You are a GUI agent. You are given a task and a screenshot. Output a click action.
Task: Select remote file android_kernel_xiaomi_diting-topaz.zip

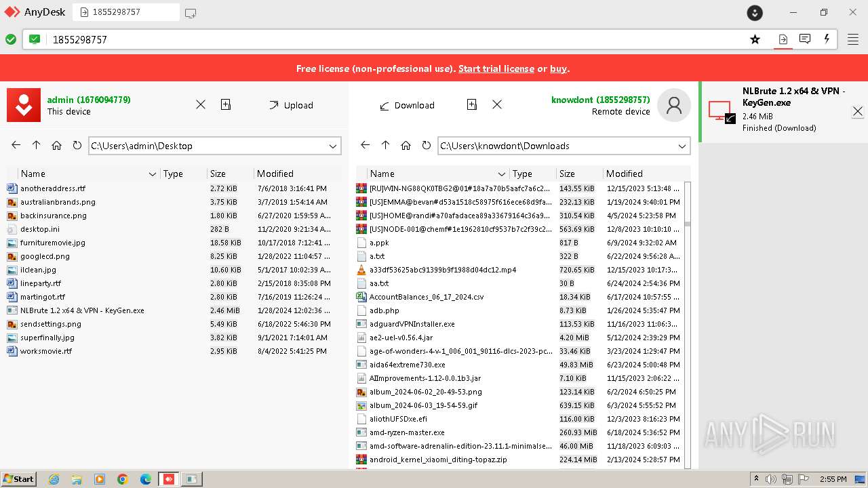pyautogui.click(x=519, y=460)
